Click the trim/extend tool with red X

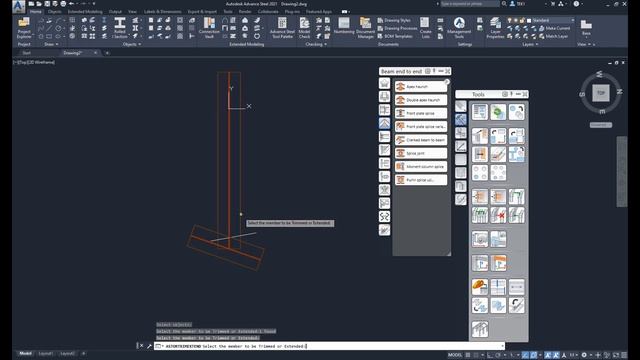click(498, 215)
